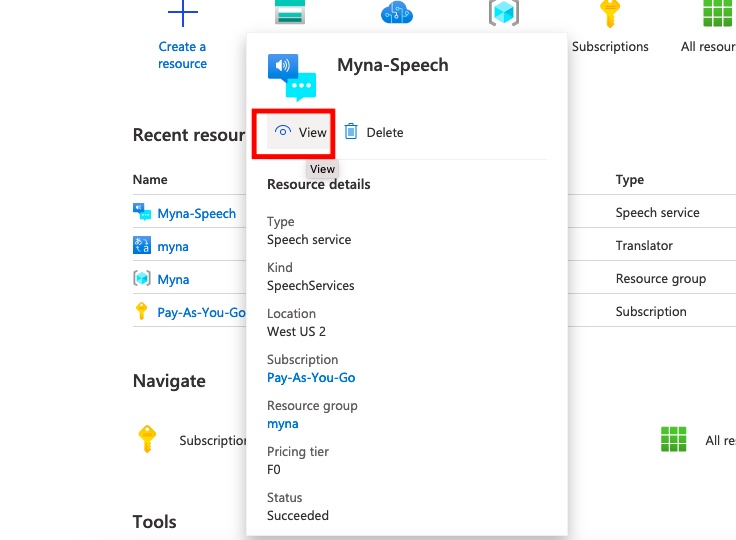Viewport: 736px width, 540px height.
Task: Click the trash can icon beside Delete
Action: pos(351,131)
